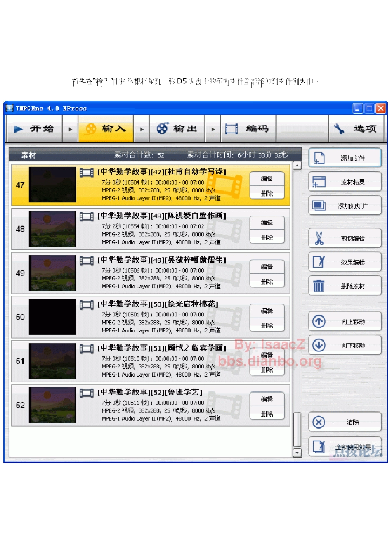This screenshot has width=392, height=555.
Task: Select title [51][顾恺之临宾学画]
Action: point(162,349)
